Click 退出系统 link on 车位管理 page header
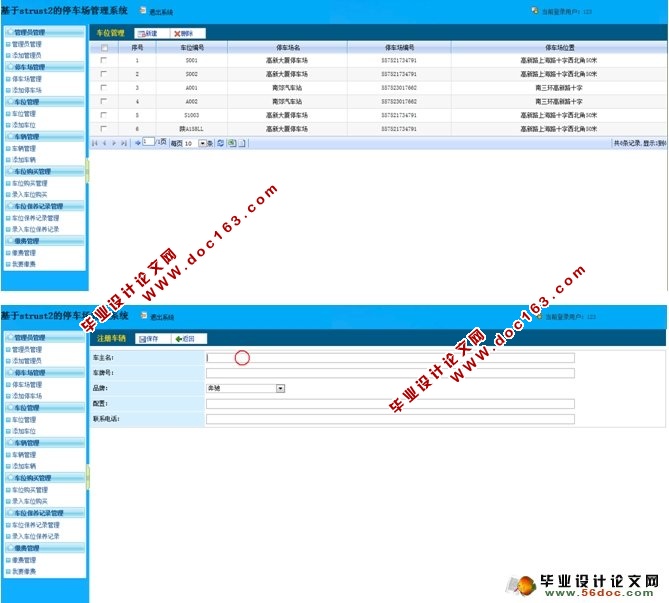 click(161, 12)
